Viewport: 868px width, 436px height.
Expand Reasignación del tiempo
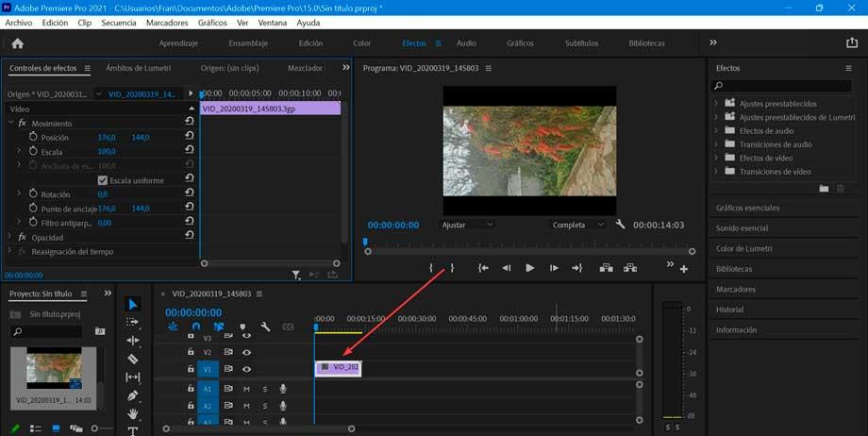9,251
